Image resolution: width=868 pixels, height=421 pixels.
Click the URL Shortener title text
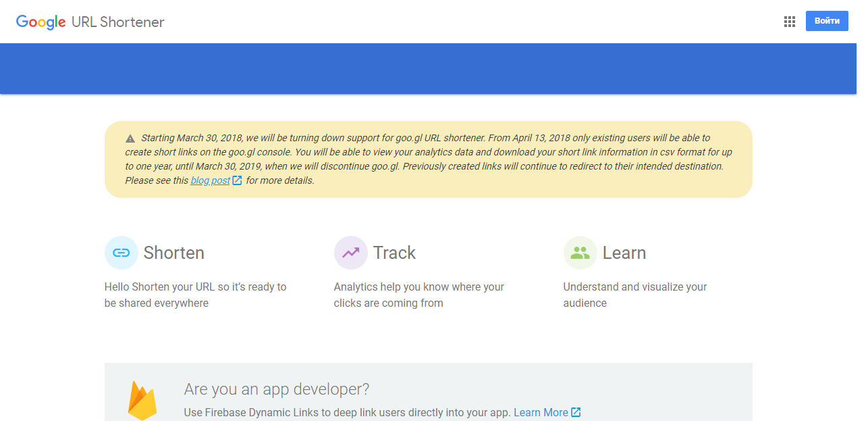[x=118, y=22]
